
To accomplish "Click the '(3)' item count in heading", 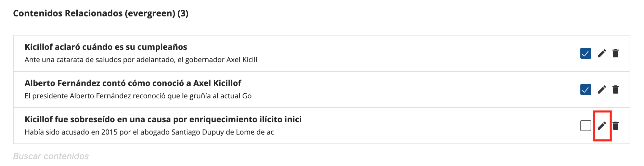I will (183, 13).
